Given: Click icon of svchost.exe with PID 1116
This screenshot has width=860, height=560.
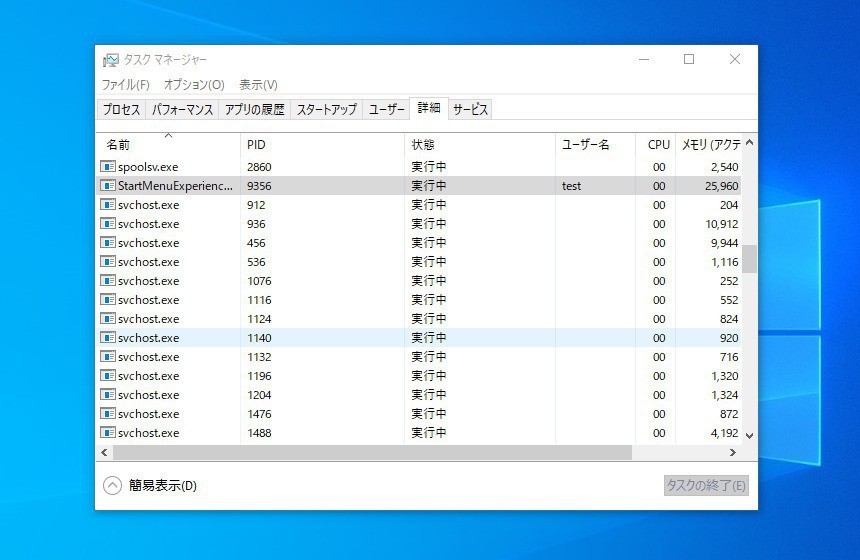Looking at the screenshot, I should click(108, 299).
